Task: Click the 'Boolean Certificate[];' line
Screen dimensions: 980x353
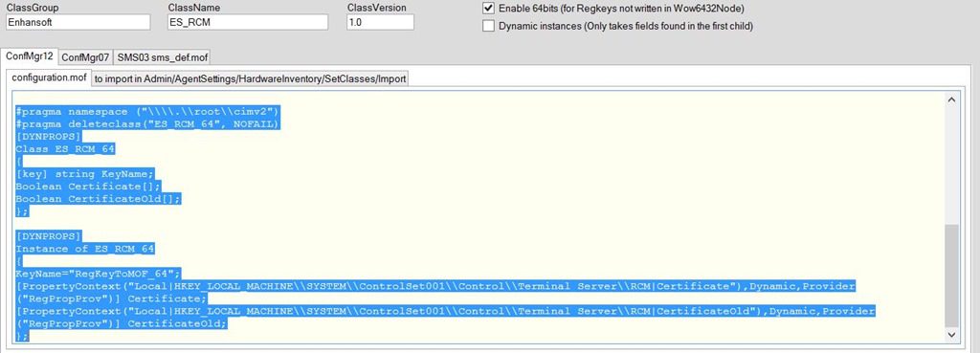Action: pyautogui.click(x=89, y=187)
